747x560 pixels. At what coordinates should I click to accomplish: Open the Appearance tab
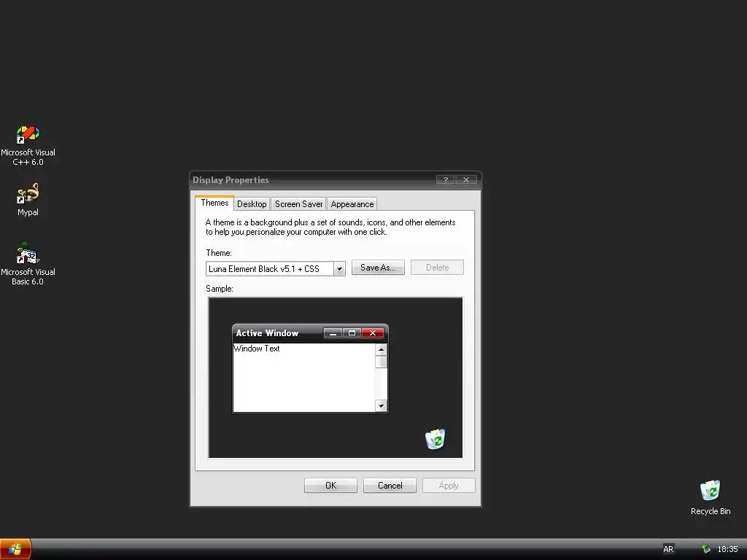(352, 204)
